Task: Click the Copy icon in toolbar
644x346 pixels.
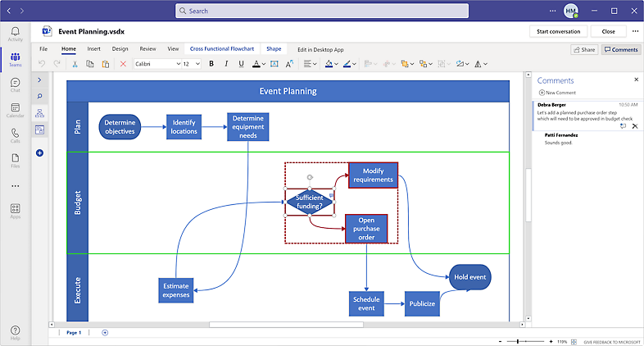Action: 89,64
